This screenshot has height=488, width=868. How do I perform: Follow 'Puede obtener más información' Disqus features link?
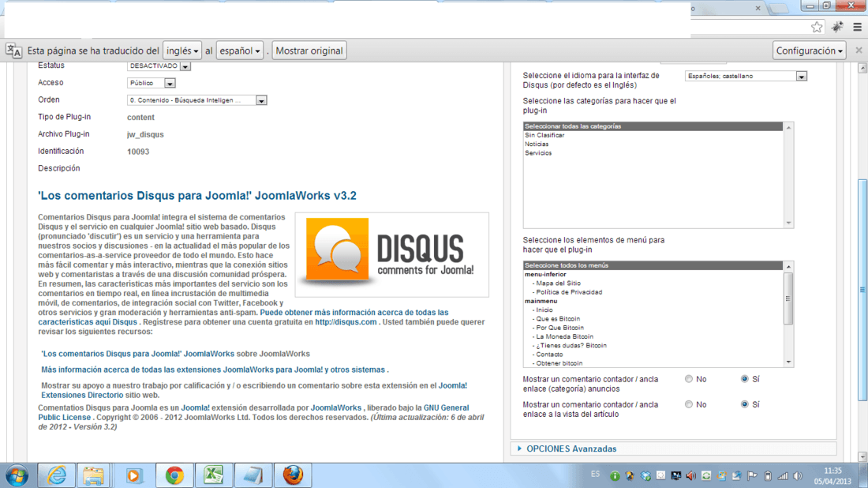(x=243, y=317)
